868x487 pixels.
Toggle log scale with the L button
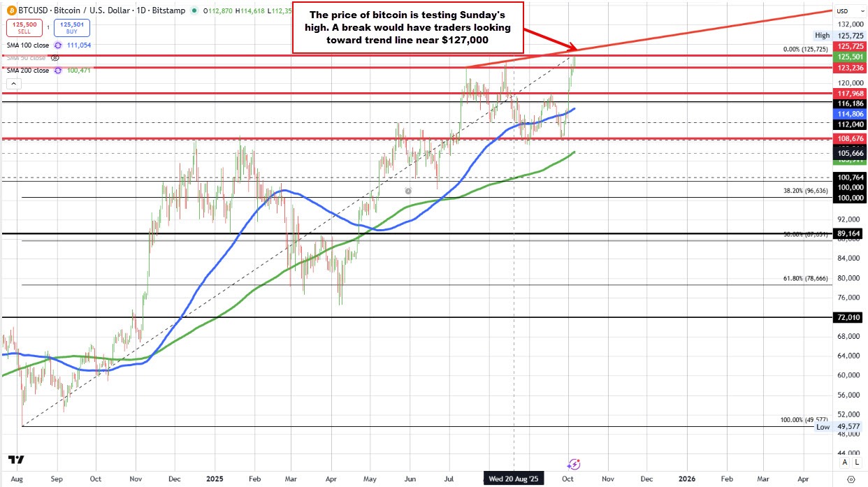[856, 462]
